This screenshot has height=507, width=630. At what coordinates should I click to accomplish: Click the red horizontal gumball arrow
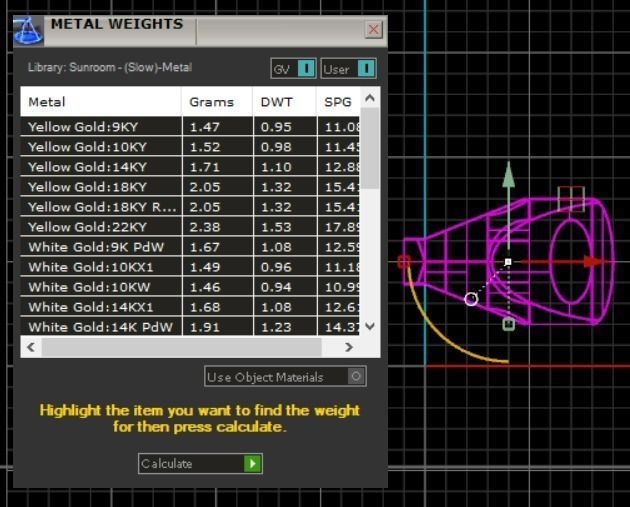595,262
